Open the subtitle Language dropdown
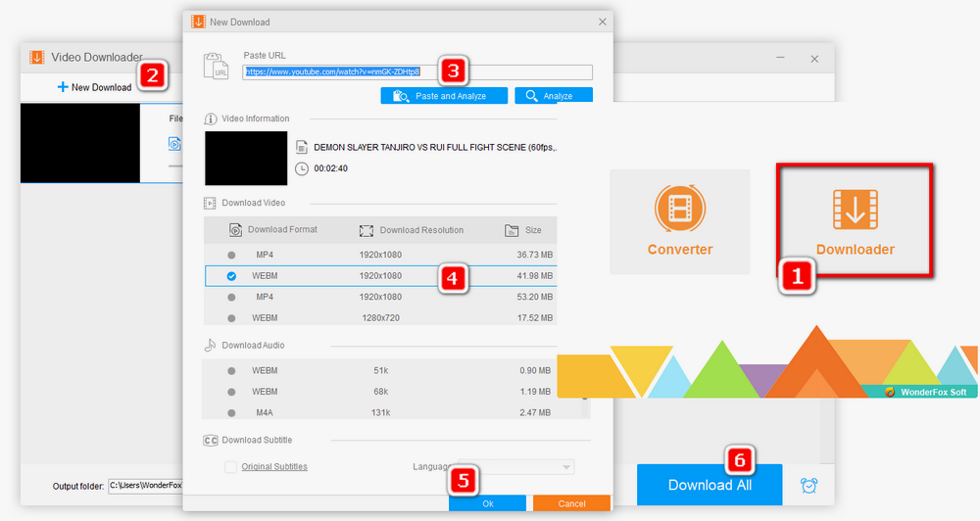Screen dimensions: 980x521 pos(515,467)
